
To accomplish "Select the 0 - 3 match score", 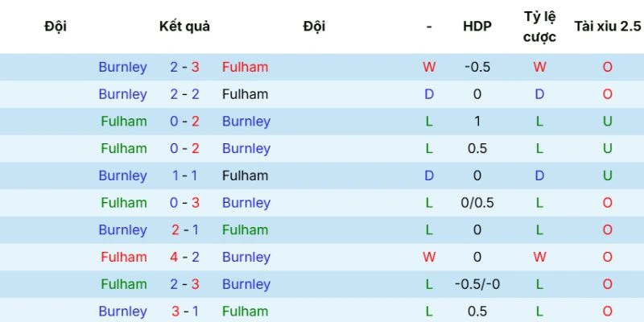I will [x=184, y=203].
